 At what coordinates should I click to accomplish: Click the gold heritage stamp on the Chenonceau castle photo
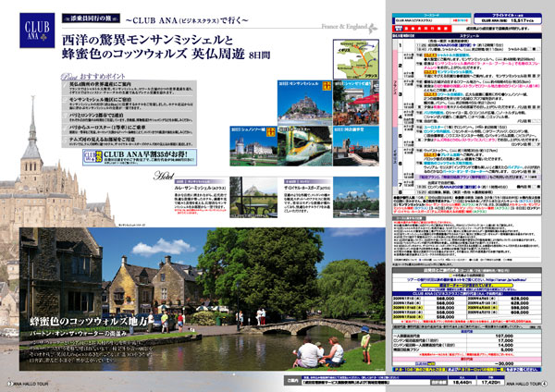[x=271, y=131]
